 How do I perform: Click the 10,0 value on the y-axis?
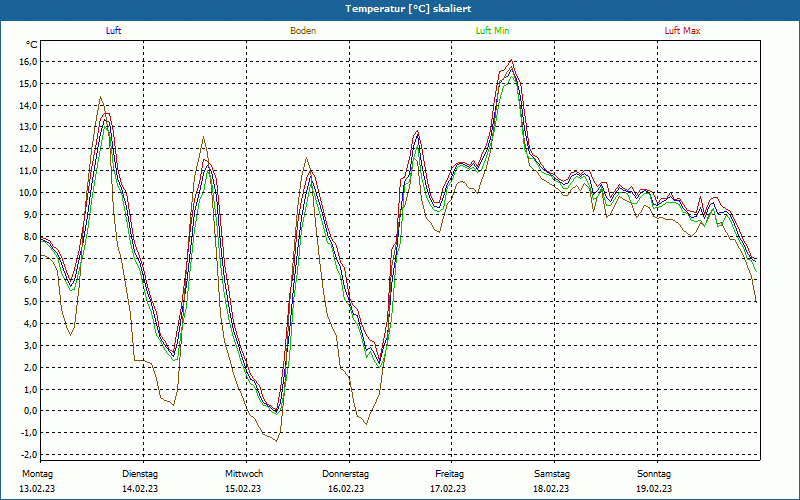(x=29, y=193)
